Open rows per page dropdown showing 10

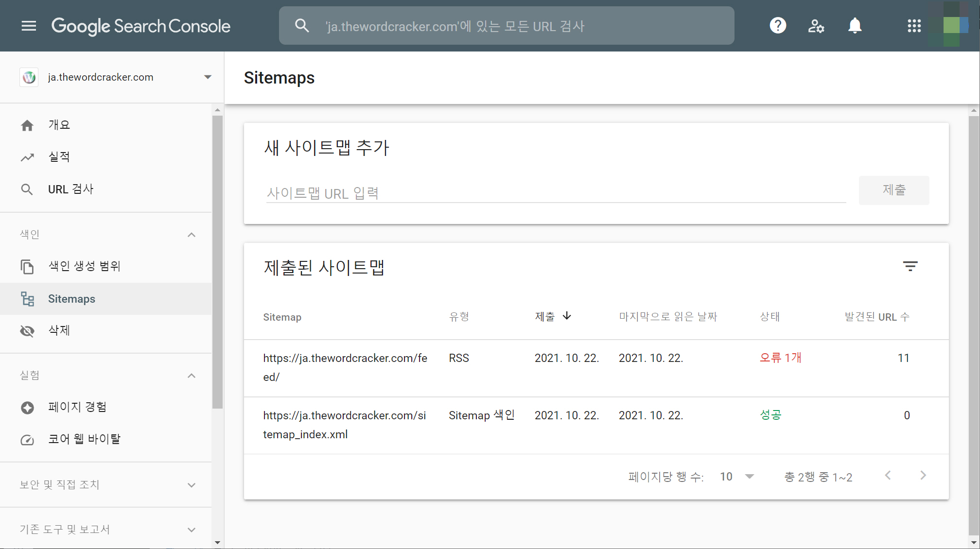[x=737, y=477]
